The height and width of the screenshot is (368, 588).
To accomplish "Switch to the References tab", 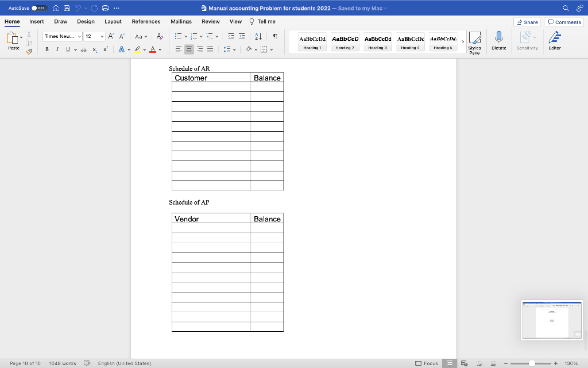I will click(146, 21).
